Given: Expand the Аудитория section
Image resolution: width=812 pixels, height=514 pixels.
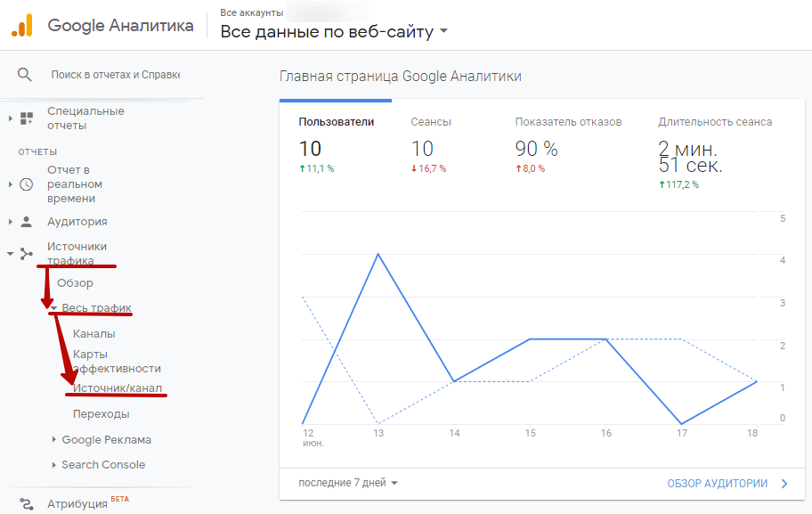Looking at the screenshot, I should pos(10,222).
